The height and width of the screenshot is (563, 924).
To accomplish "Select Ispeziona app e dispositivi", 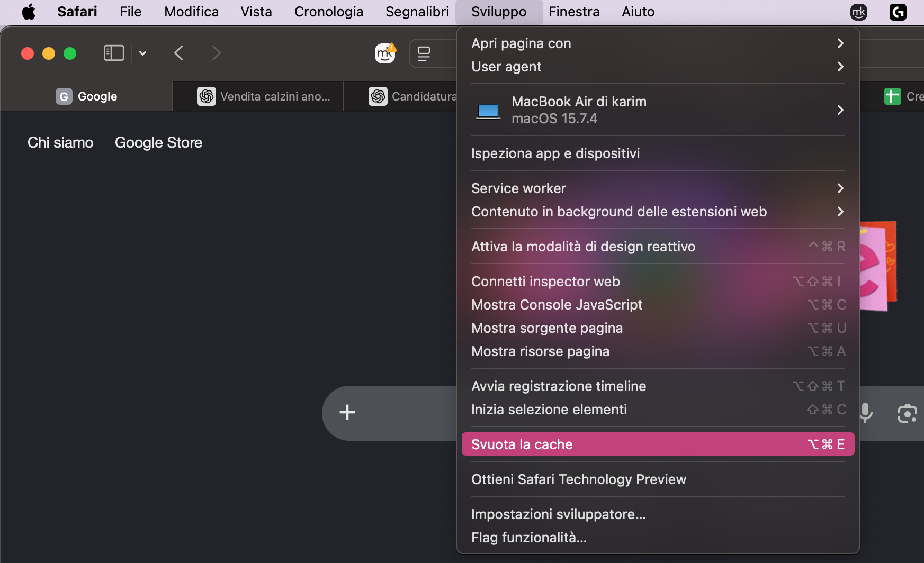I will pos(658,153).
